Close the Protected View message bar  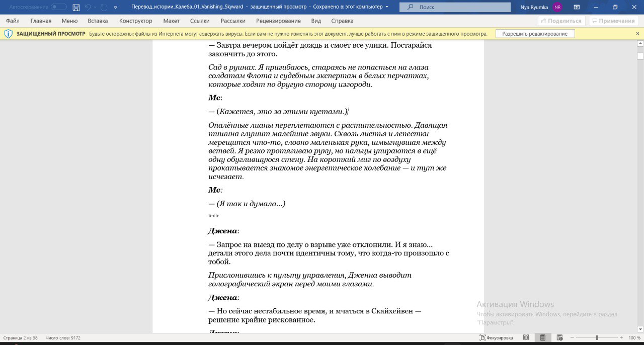coord(637,34)
